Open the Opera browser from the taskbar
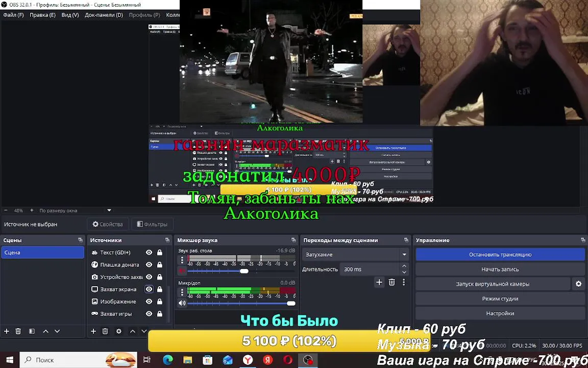The height and width of the screenshot is (368, 588). 288,360
